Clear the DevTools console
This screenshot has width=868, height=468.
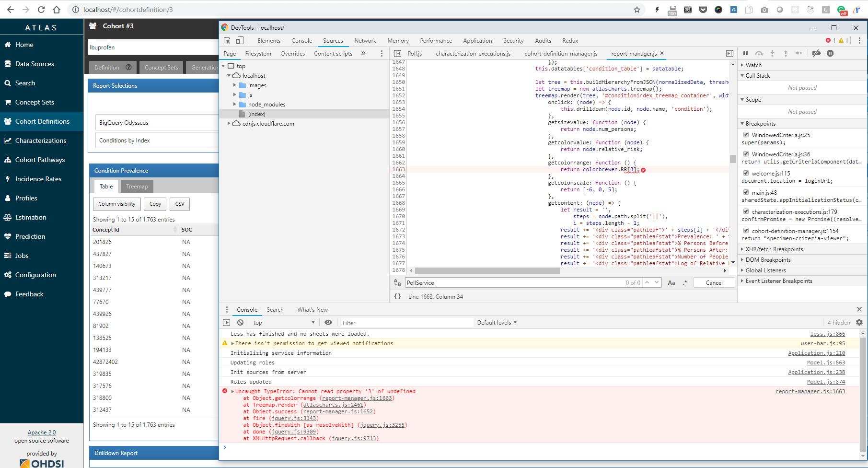(240, 322)
